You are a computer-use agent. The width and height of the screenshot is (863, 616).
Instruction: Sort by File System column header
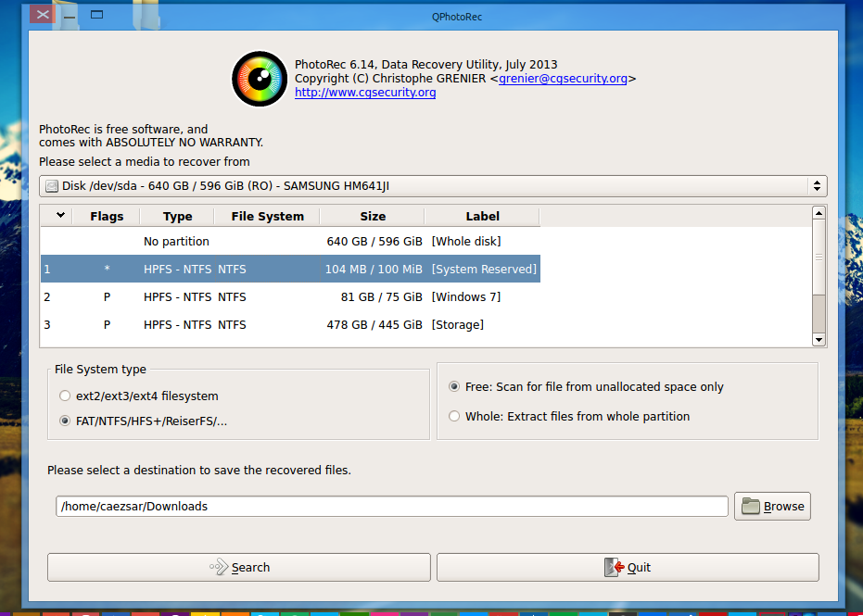pyautogui.click(x=268, y=216)
